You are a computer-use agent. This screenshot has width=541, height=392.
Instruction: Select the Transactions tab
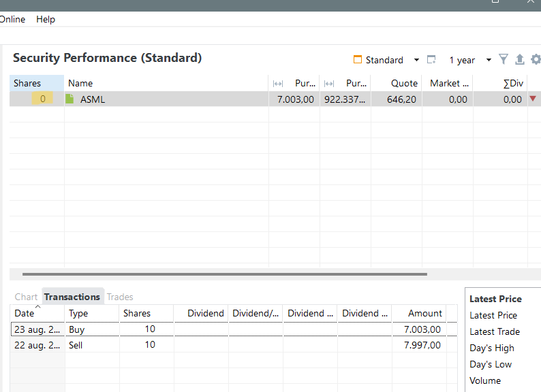72,297
